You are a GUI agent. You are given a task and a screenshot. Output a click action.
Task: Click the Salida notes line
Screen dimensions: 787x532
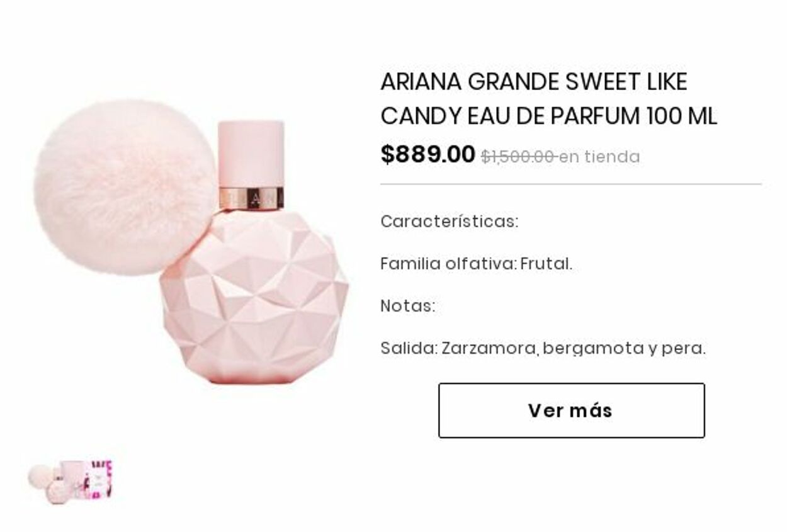tap(543, 348)
